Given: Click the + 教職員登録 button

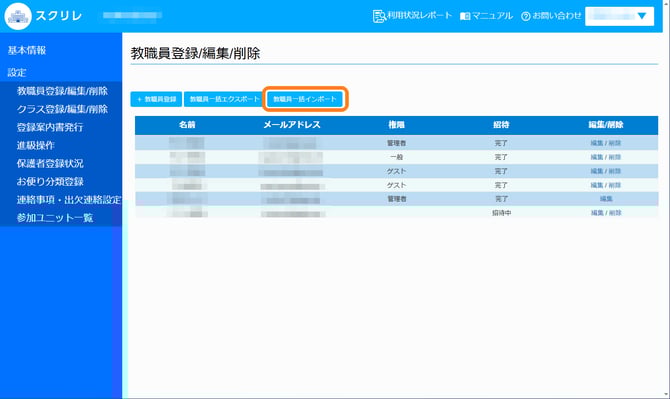Looking at the screenshot, I should pyautogui.click(x=156, y=99).
